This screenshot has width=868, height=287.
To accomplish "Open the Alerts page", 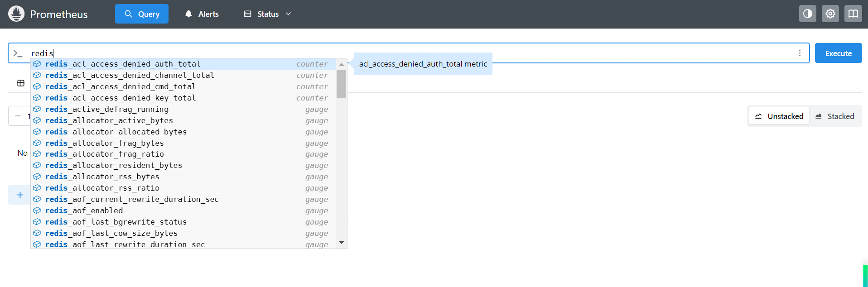I will (x=202, y=14).
